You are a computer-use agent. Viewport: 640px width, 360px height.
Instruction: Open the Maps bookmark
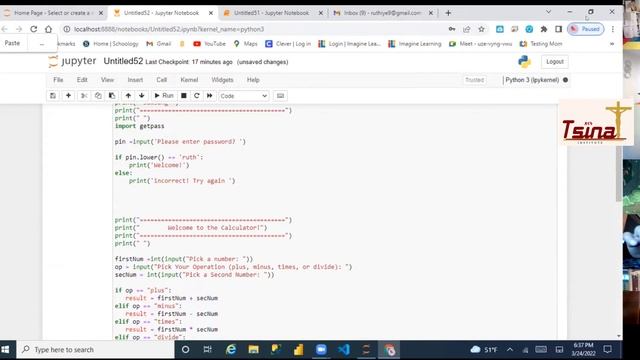(245, 44)
